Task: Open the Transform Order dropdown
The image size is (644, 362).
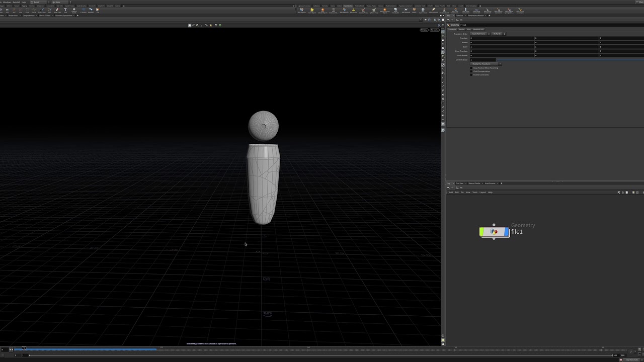Action: [480, 34]
